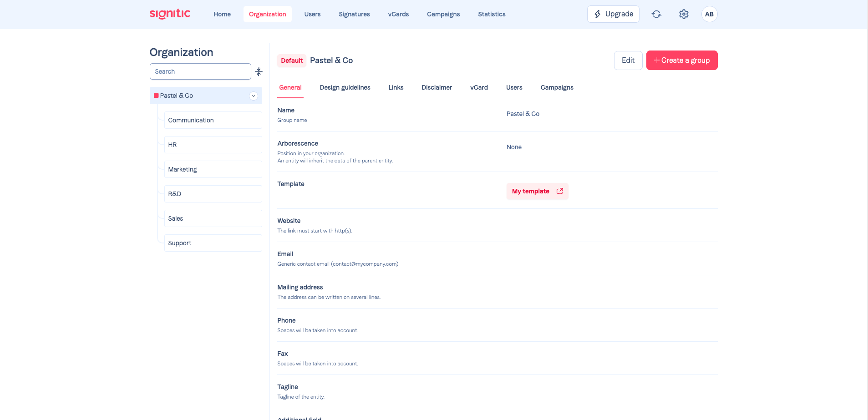Click the plus icon on Create a group

656,60
